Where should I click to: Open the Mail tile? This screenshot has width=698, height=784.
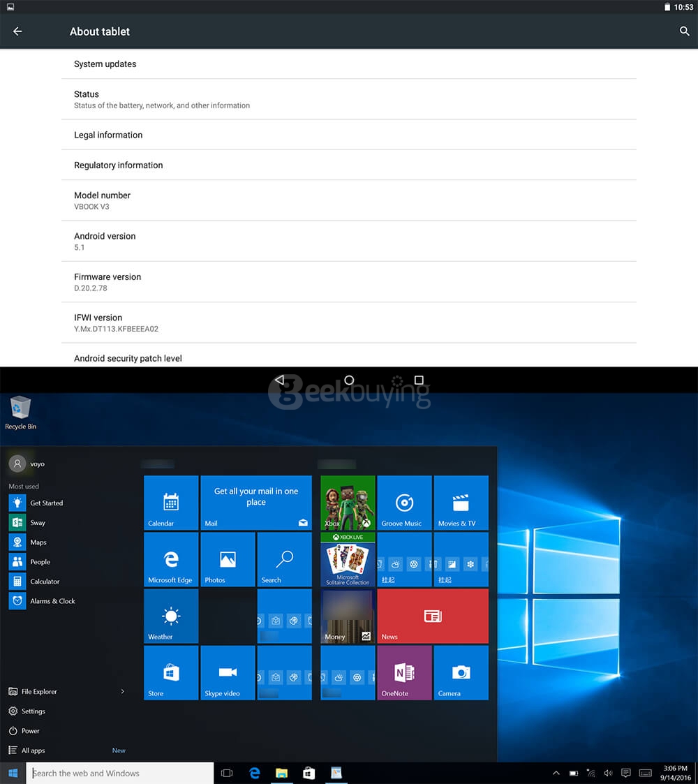pos(256,503)
